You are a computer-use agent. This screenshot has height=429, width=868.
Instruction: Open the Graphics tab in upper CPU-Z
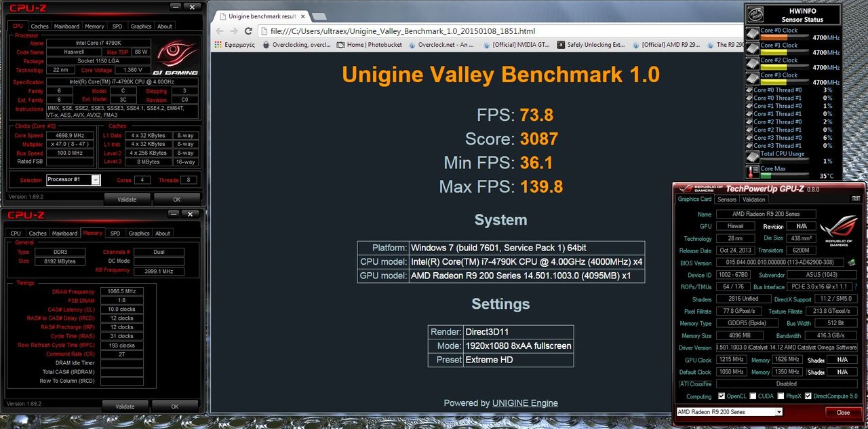[x=141, y=26]
